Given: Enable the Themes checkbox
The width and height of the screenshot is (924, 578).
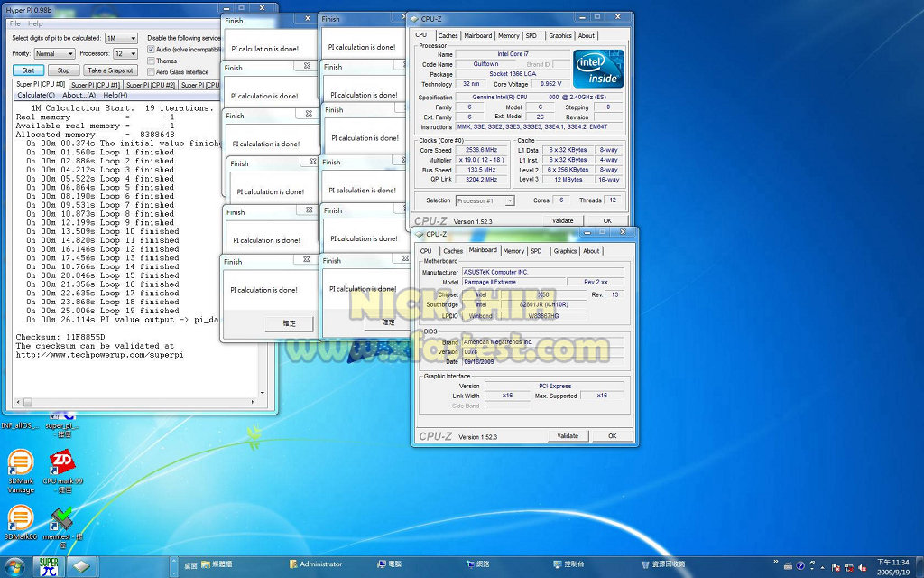Looking at the screenshot, I should pos(151,61).
